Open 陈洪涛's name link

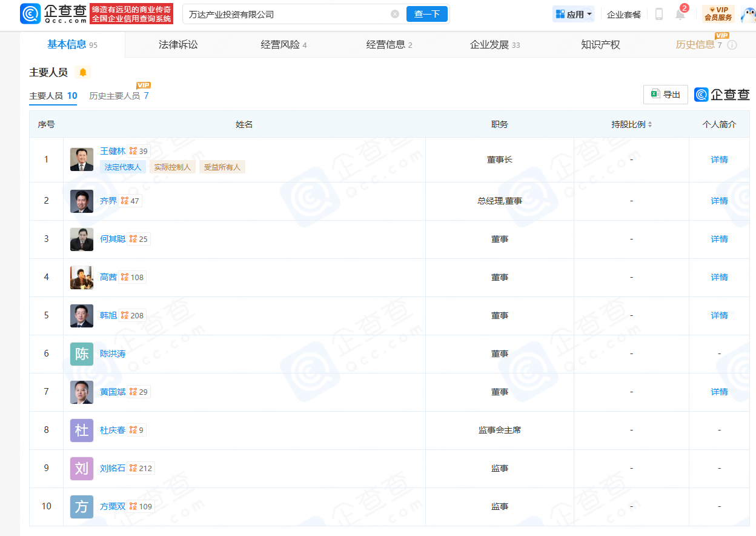[113, 353]
